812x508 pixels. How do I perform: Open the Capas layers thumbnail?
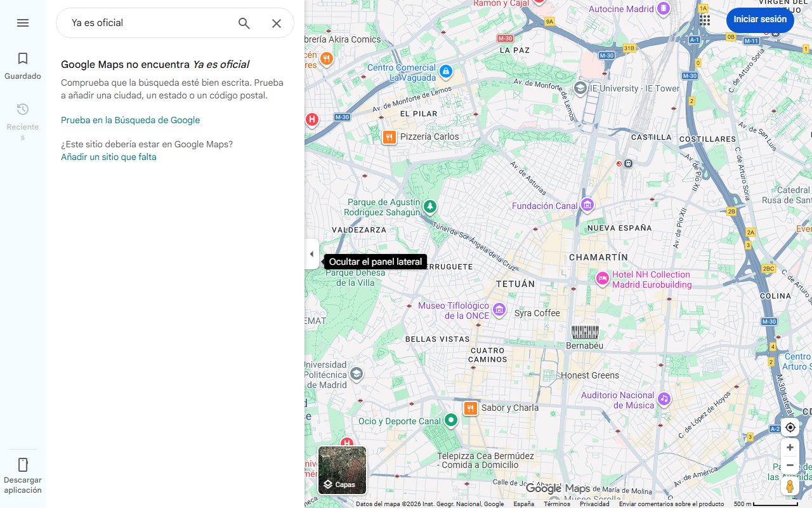pos(342,471)
